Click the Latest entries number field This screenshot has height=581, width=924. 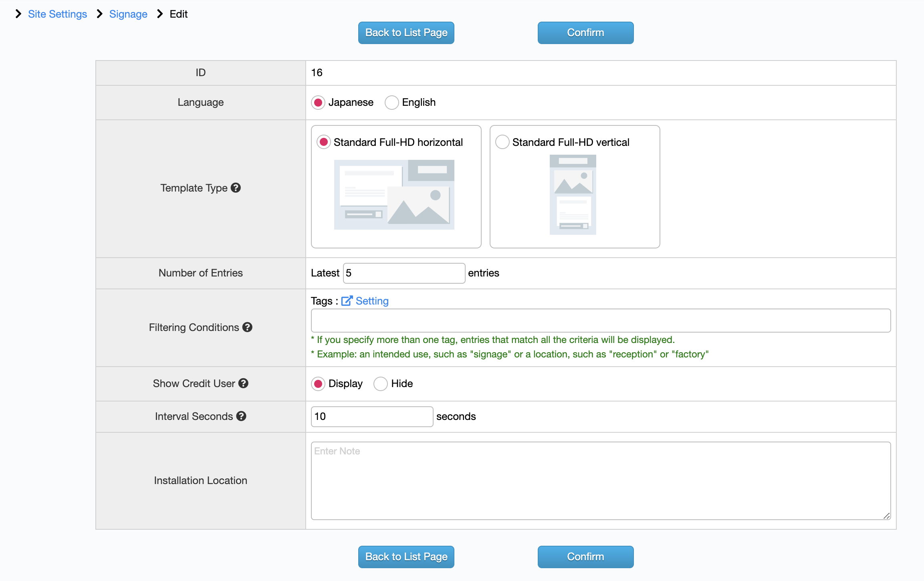(x=404, y=273)
